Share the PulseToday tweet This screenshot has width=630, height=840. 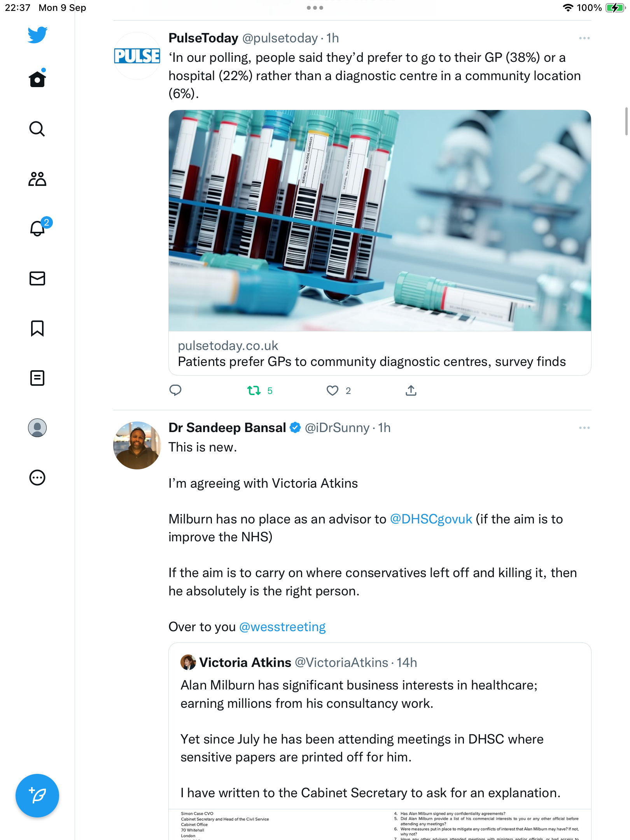coord(411,390)
